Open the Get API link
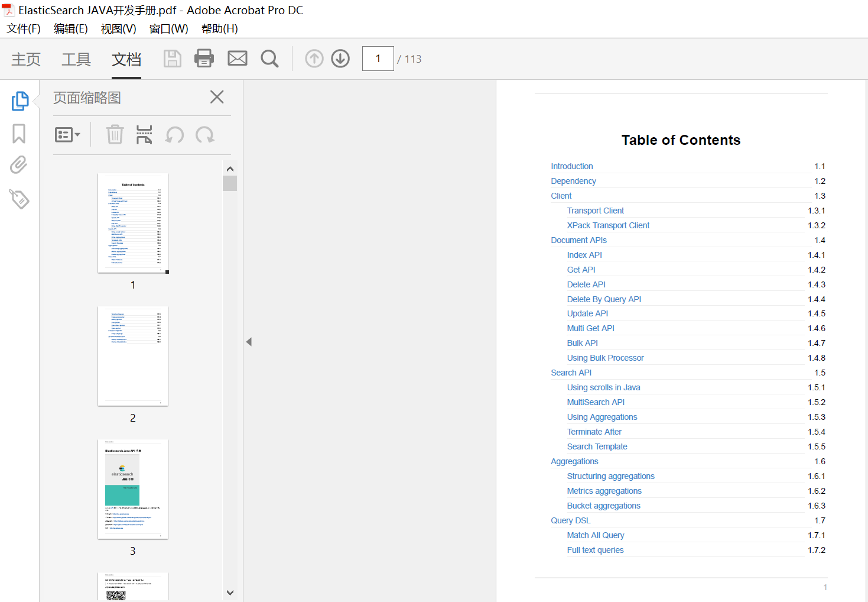This screenshot has width=868, height=602. click(x=581, y=270)
